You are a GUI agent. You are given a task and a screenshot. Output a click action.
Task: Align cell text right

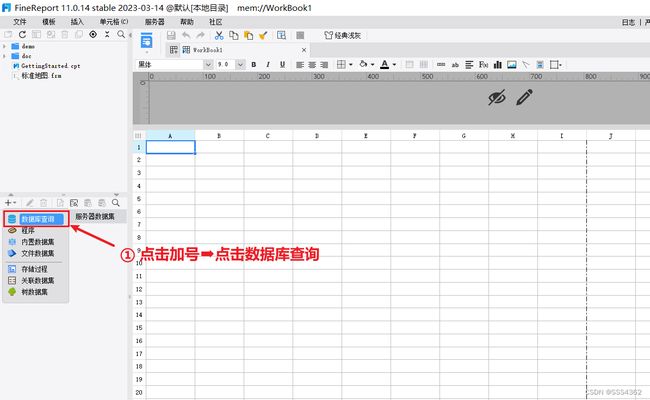click(324, 65)
